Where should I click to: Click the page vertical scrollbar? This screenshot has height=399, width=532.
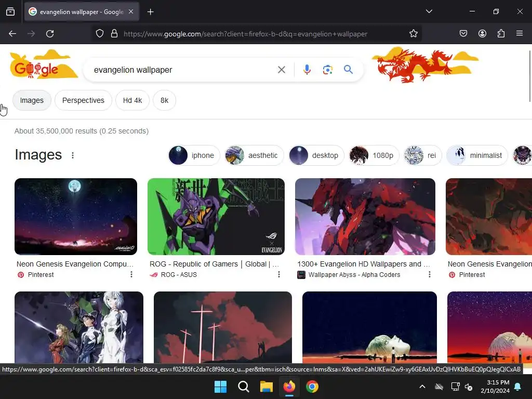click(529, 76)
